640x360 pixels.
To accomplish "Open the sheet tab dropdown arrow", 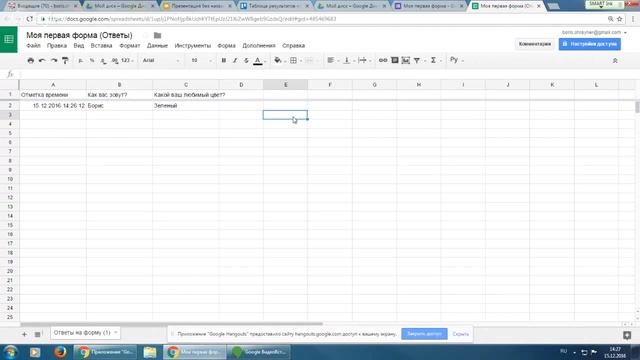I will [116, 333].
